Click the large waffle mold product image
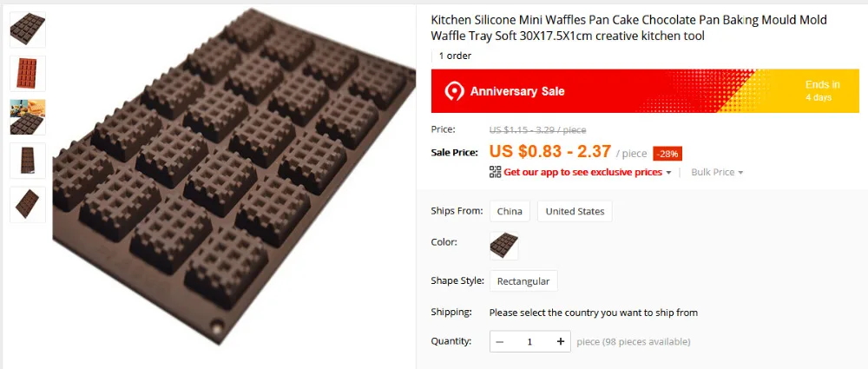The width and height of the screenshot is (868, 369). pos(234,177)
